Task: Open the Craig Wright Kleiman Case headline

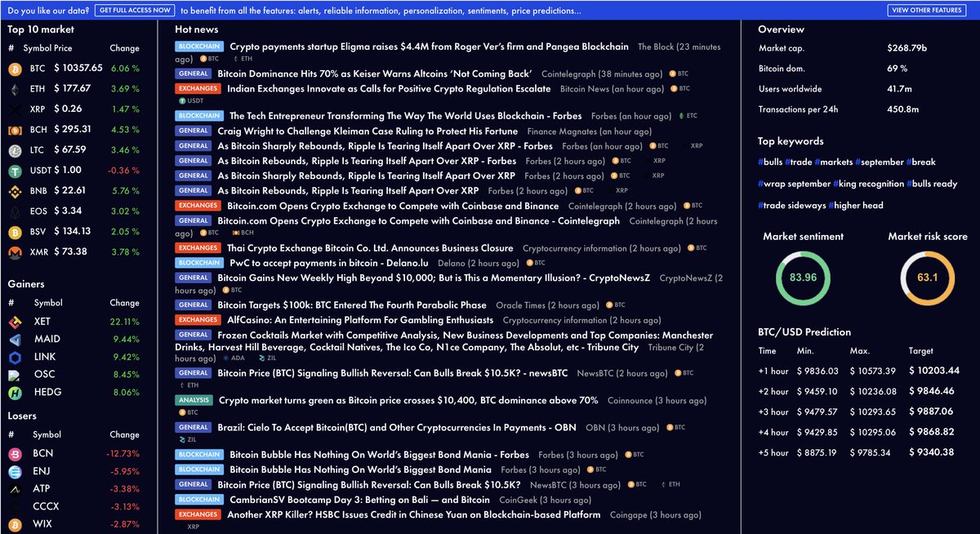Action: [367, 131]
